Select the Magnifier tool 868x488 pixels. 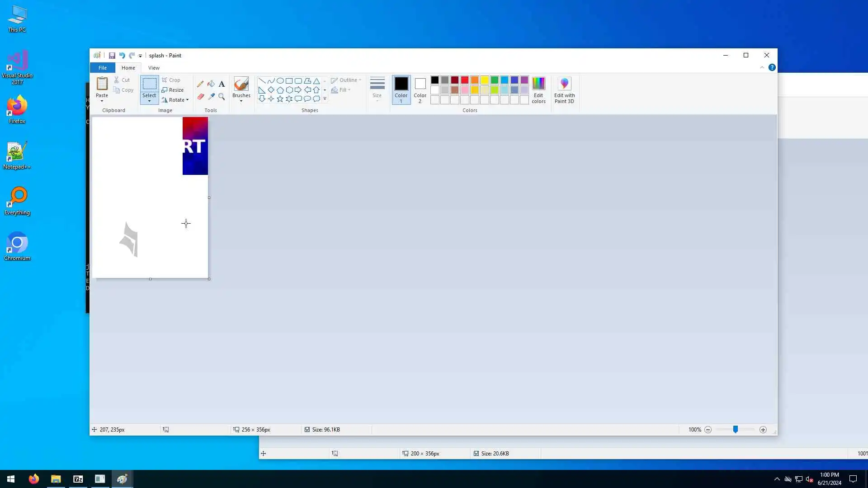point(222,96)
